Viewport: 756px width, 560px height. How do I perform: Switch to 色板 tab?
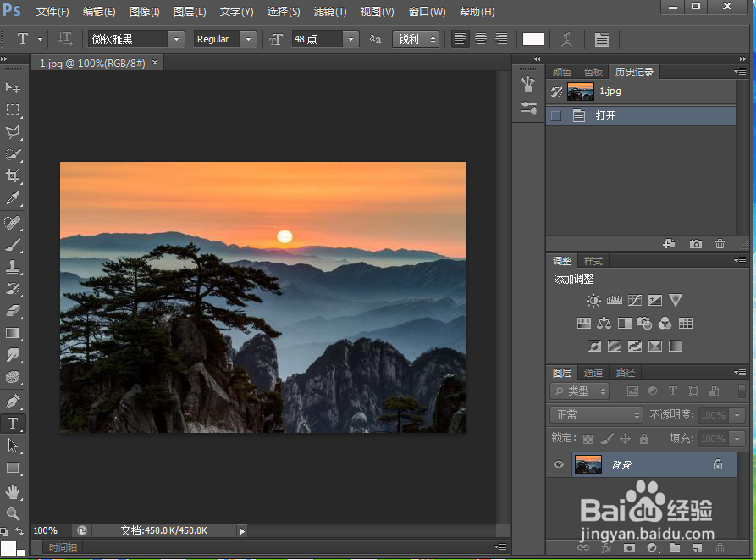(593, 72)
